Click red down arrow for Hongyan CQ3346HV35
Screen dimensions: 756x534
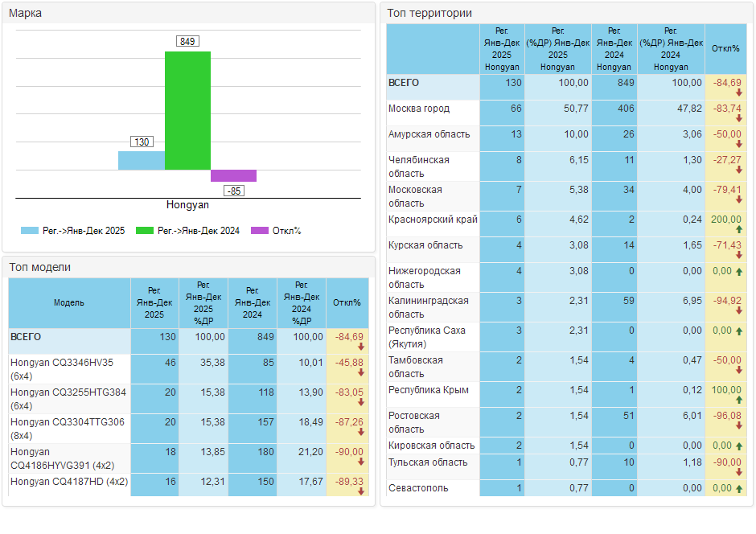point(361,374)
